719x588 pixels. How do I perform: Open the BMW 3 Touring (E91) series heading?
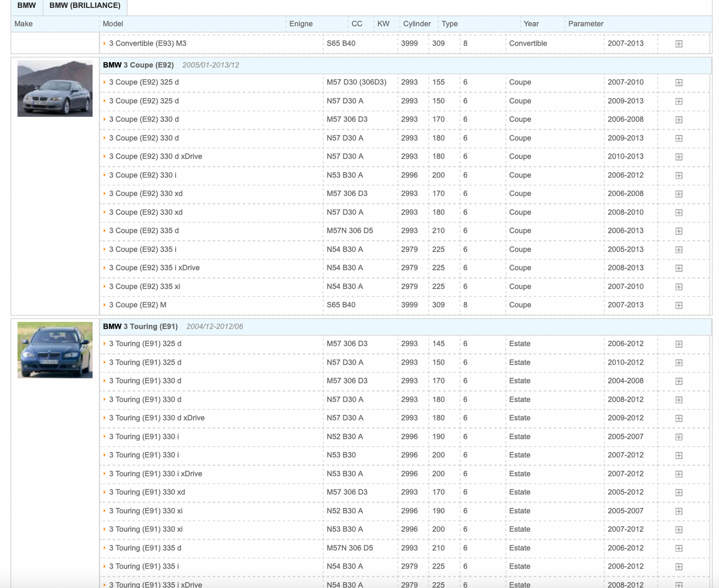pyautogui.click(x=140, y=327)
